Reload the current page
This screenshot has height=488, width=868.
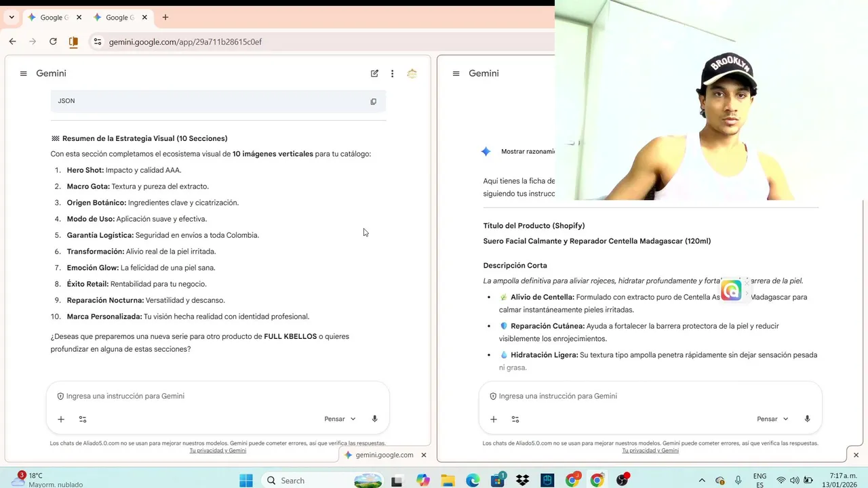(53, 42)
